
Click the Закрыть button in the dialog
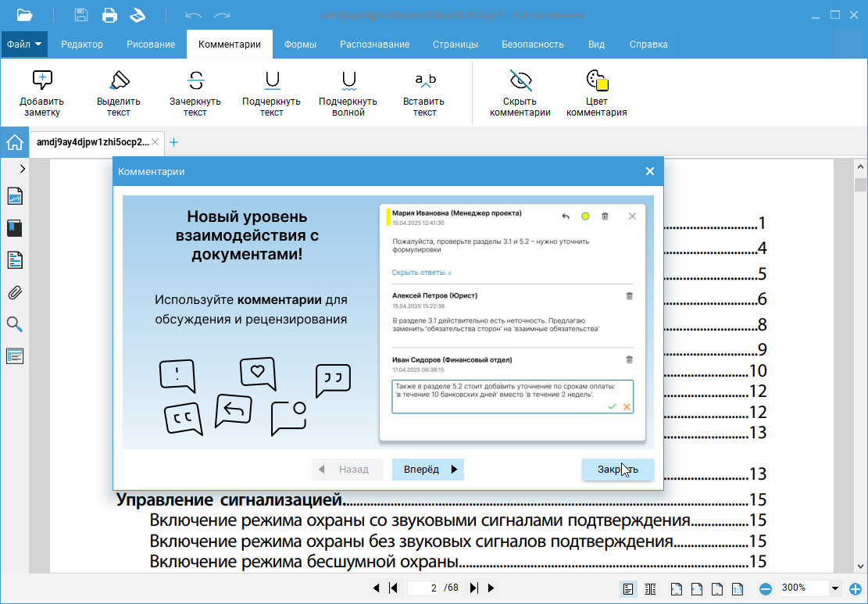(617, 470)
